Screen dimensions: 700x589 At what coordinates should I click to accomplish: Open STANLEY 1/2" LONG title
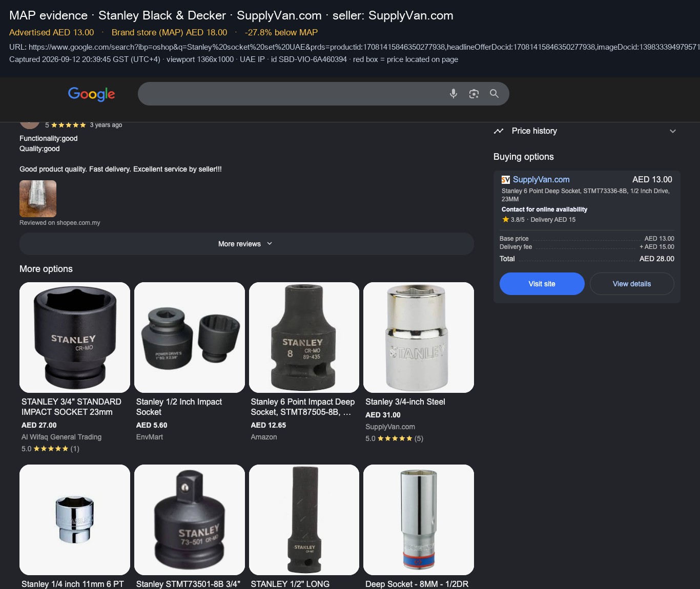pyautogui.click(x=290, y=584)
